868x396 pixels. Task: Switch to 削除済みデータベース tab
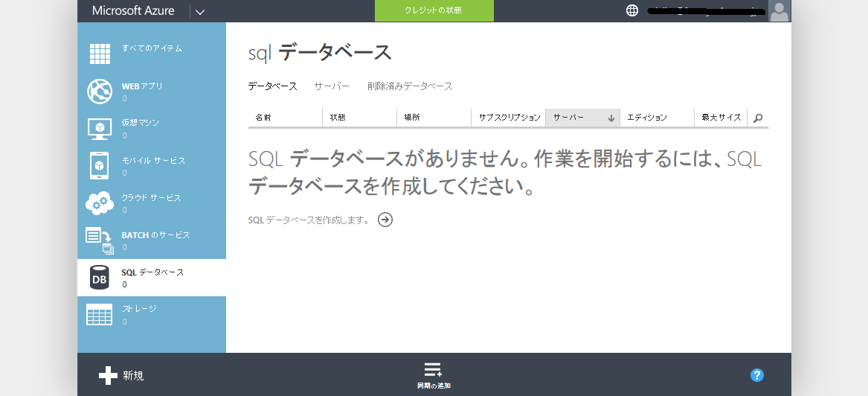point(410,86)
